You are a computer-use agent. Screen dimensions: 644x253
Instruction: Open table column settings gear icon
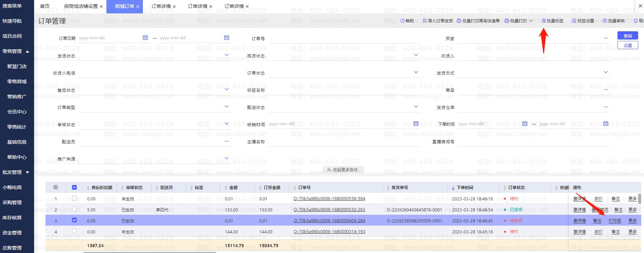[55, 187]
